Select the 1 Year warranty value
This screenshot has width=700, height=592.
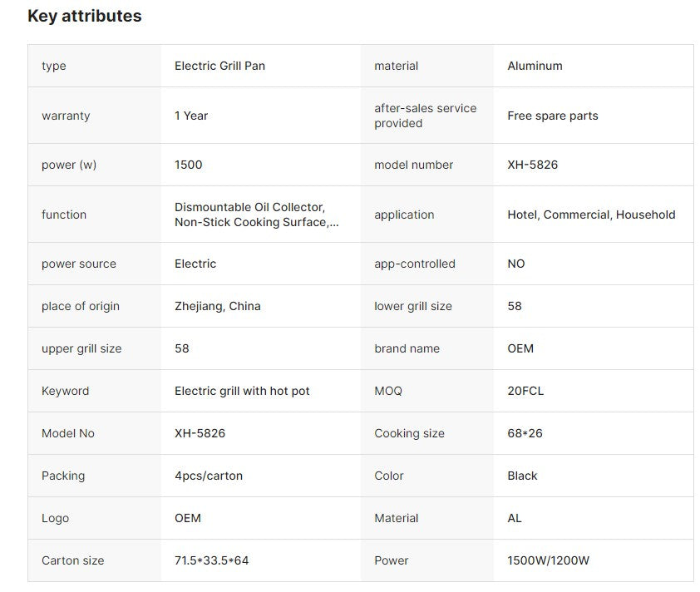tap(191, 116)
